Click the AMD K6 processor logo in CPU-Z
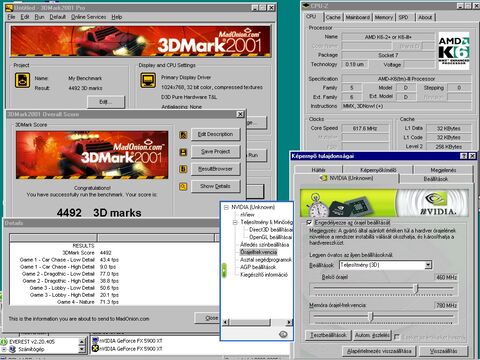This screenshot has width=480, height=360. coord(454,51)
